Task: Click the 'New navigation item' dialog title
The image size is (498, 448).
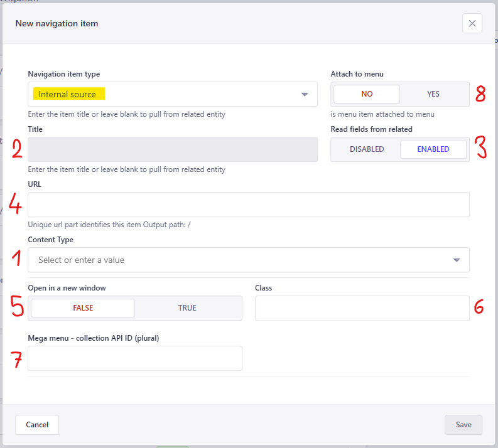Action: [x=57, y=23]
